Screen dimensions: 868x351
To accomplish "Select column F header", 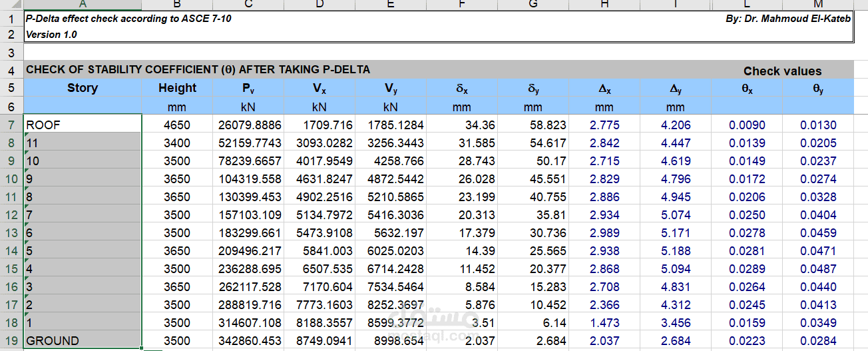I will pyautogui.click(x=462, y=5).
